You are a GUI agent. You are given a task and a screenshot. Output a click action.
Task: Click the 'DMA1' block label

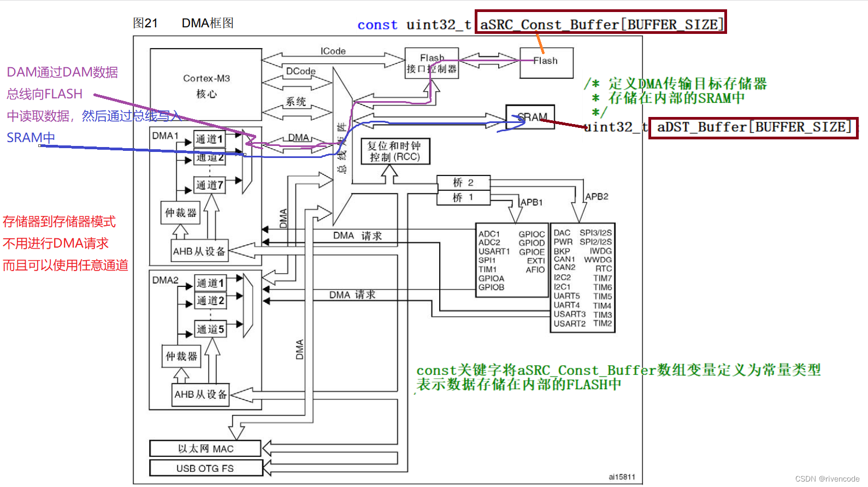(165, 136)
